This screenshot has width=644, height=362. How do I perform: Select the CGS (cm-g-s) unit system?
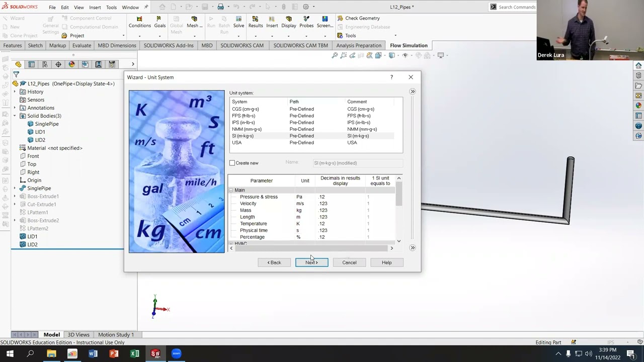(x=312, y=109)
